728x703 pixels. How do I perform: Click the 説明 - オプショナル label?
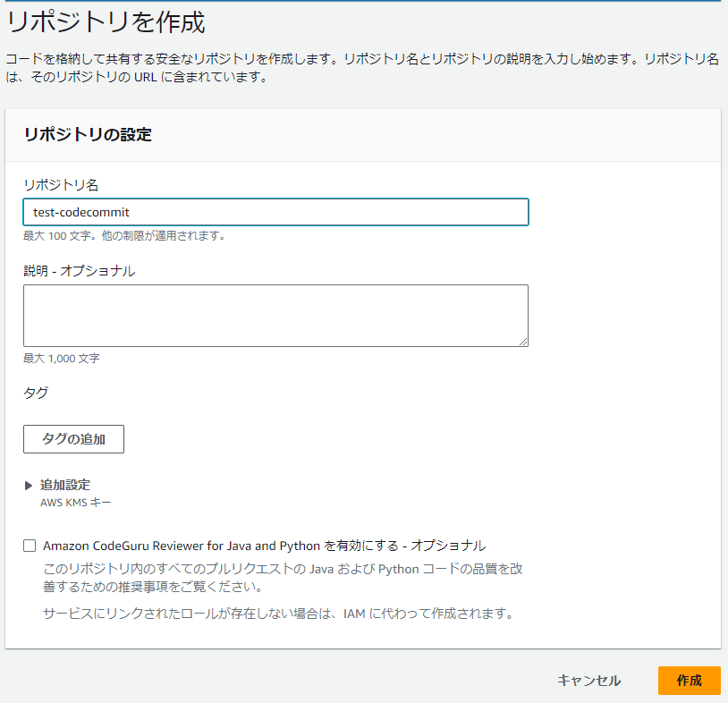point(80,271)
